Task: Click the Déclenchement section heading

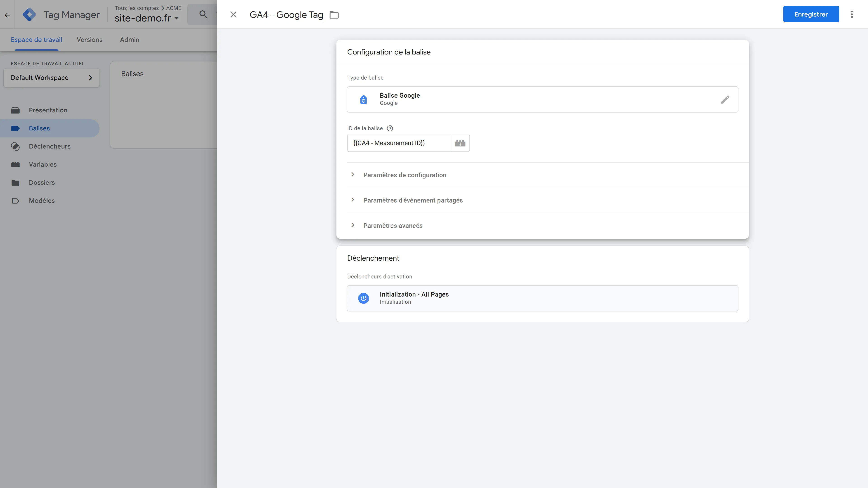Action: [373, 258]
